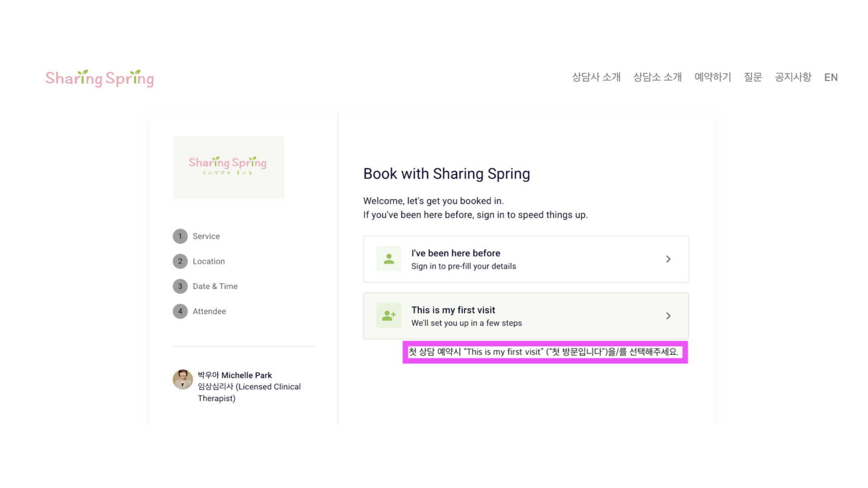The width and height of the screenshot is (868, 488).
Task: Click the returning user person icon
Action: [389, 259]
